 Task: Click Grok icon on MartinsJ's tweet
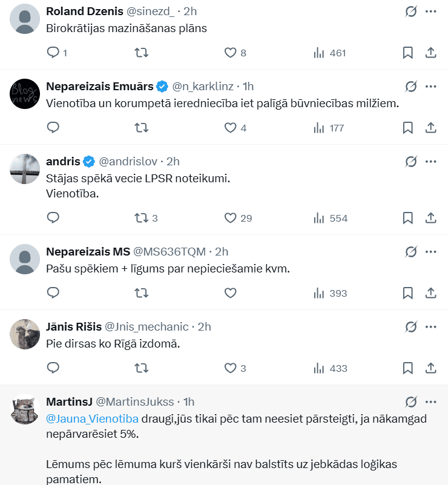tap(410, 402)
